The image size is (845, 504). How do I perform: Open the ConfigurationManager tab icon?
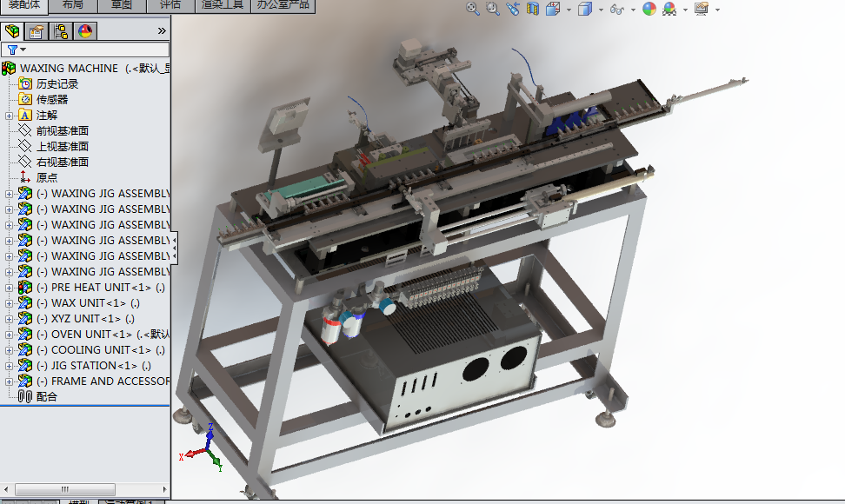[60, 31]
